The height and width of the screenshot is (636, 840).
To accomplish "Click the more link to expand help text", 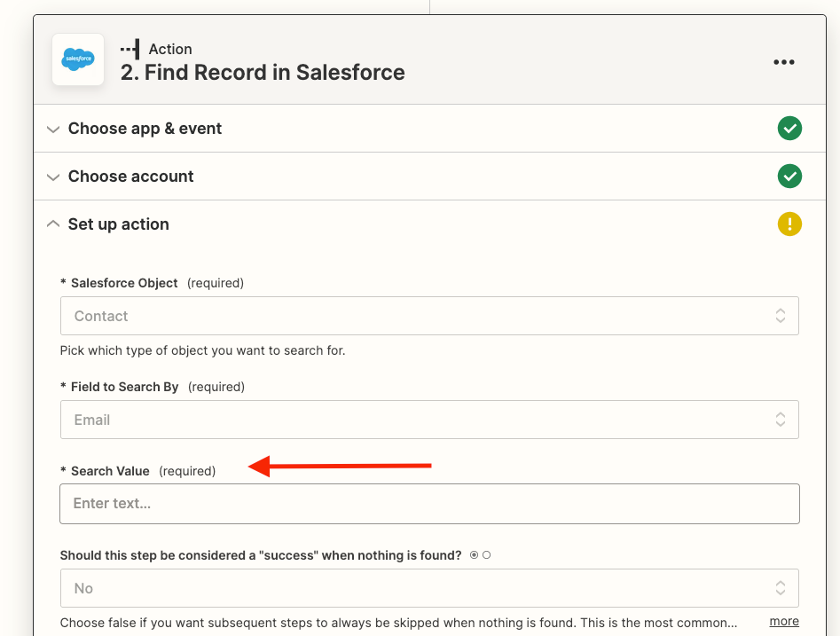I will click(x=784, y=622).
